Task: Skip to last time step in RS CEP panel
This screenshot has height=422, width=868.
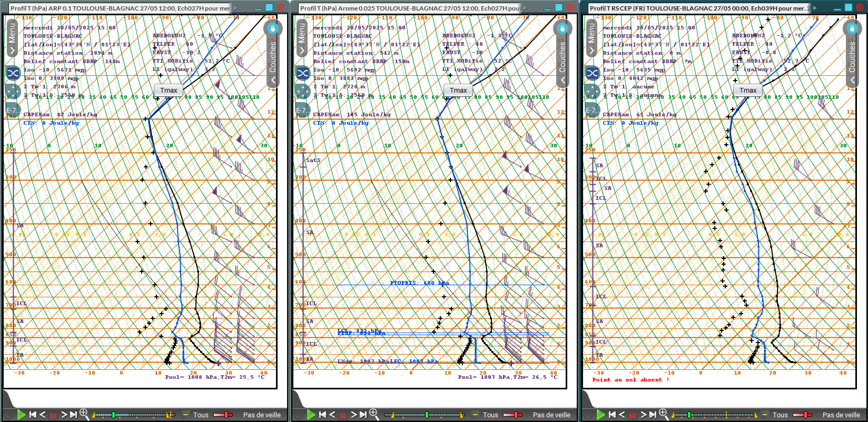Action: pyautogui.click(x=653, y=415)
